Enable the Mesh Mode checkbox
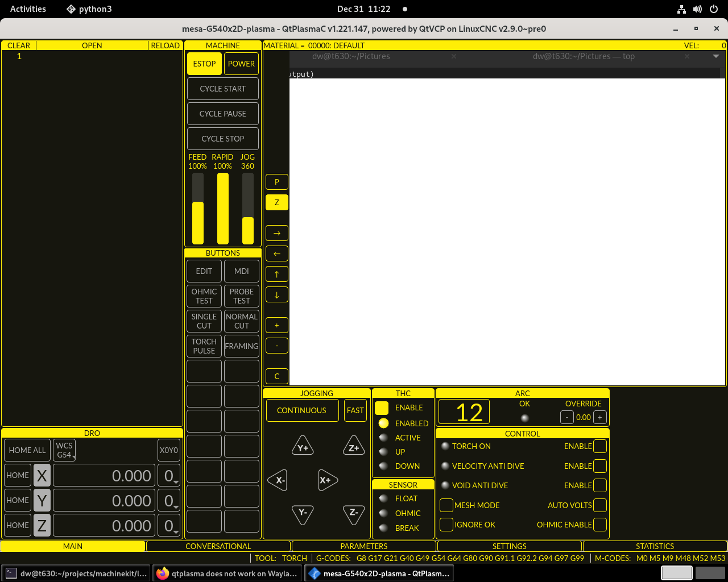Screen dimensions: 728x582 click(446, 505)
